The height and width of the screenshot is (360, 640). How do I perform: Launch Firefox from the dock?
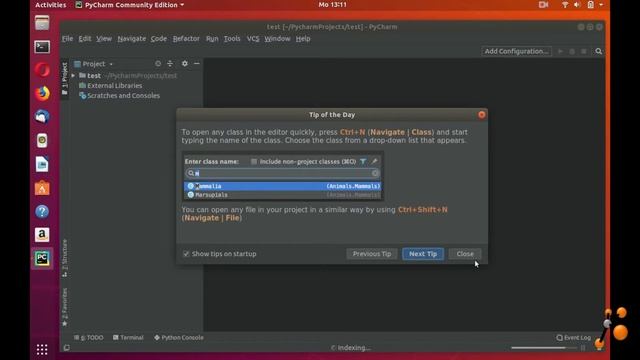coord(42,93)
